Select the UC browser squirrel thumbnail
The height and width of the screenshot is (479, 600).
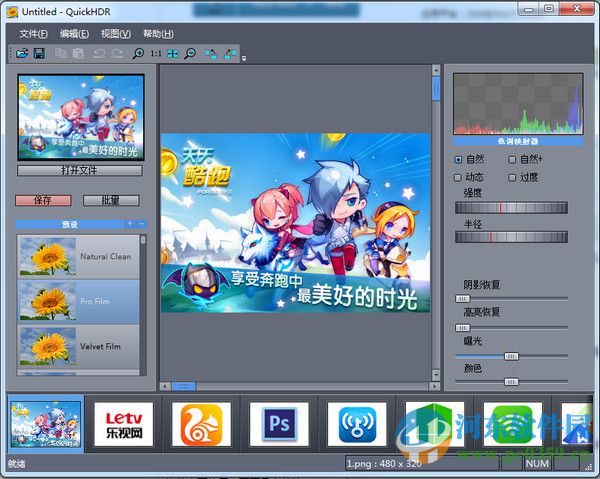[202, 424]
